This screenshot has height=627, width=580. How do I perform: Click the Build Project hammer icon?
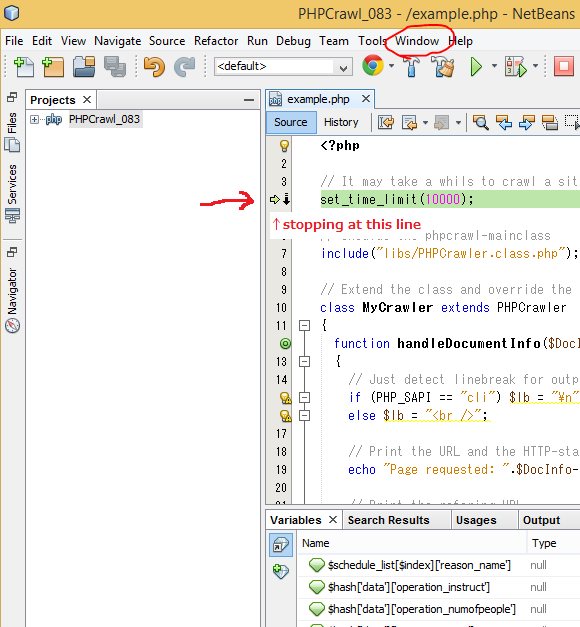(412, 66)
